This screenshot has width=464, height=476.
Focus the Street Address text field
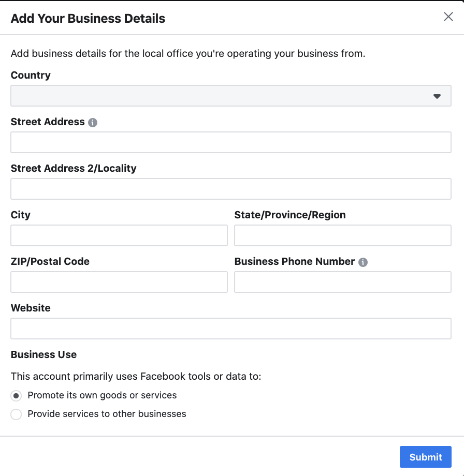pos(231,142)
